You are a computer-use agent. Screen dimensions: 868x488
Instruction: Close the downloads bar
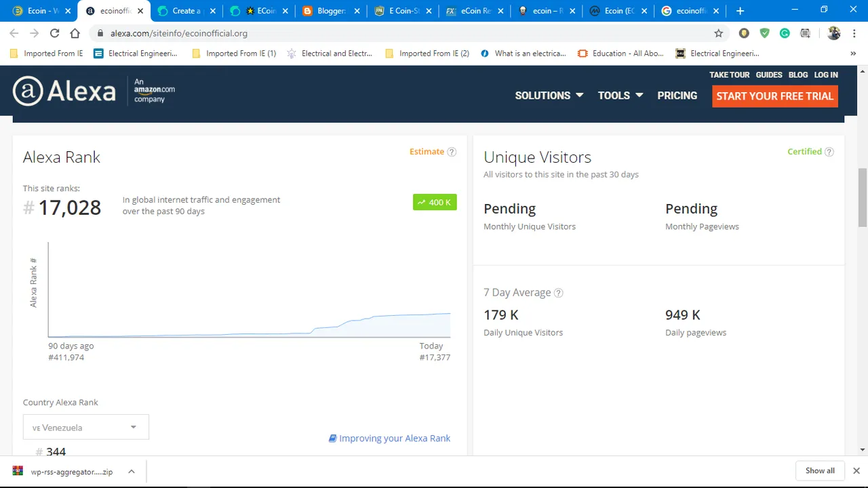[856, 470]
